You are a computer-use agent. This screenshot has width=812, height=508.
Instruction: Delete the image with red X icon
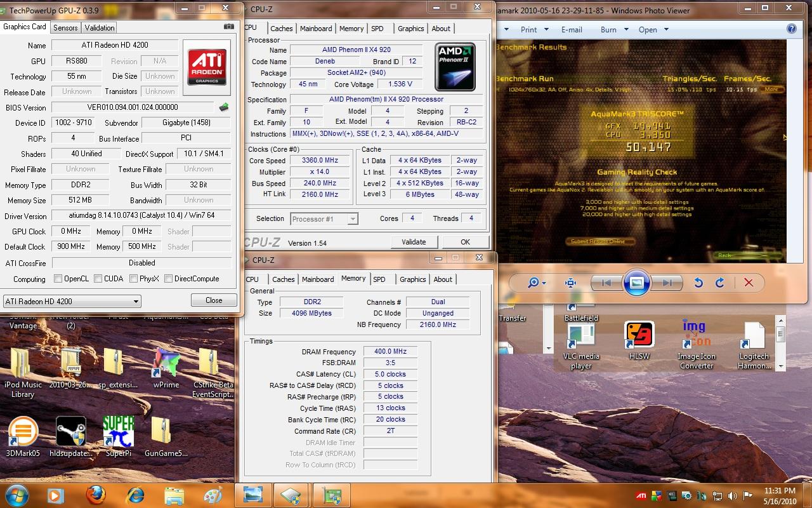[749, 283]
